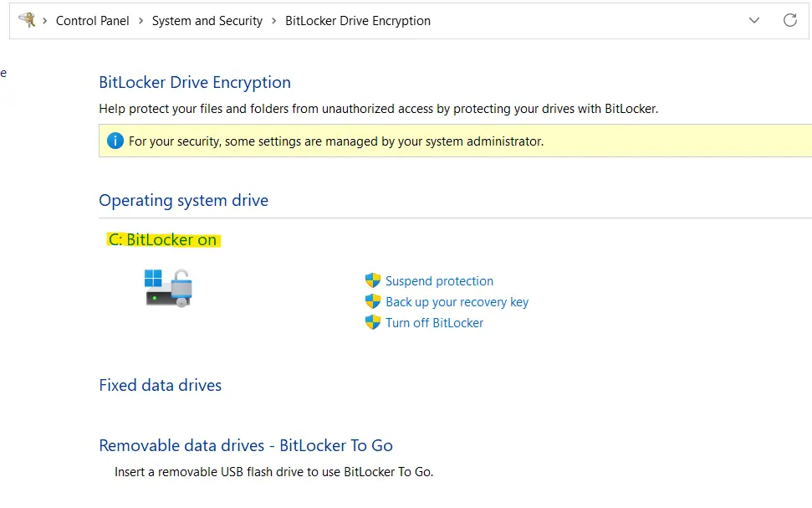
Task: Click the BitLocker drive lock icon
Action: click(167, 286)
